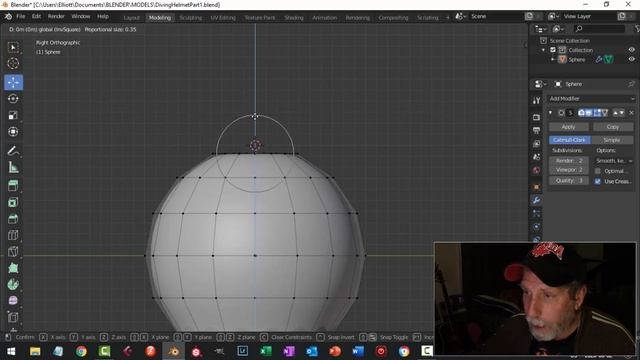Toggle Collection exclude checkbox in outliner
640x360 pixels.
tap(553, 50)
